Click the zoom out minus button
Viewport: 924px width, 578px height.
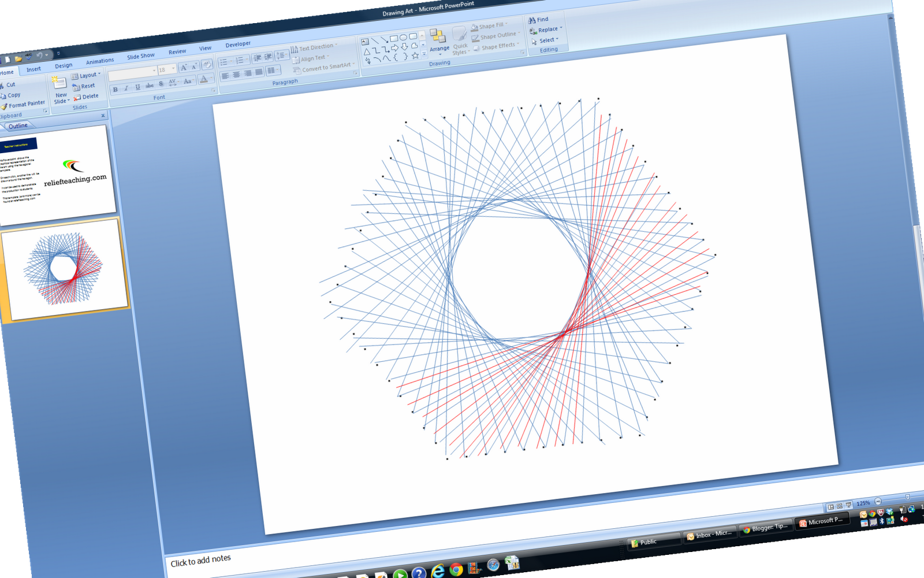(878, 501)
